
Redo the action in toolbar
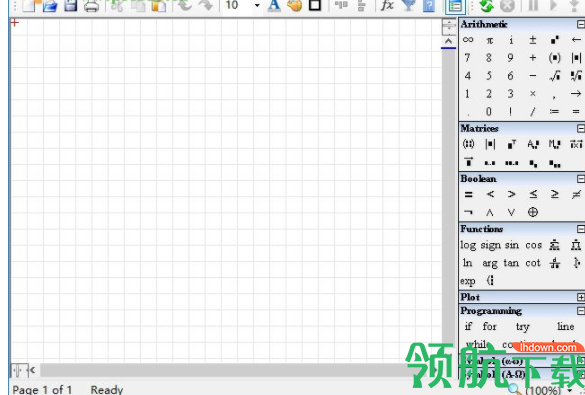point(206,5)
